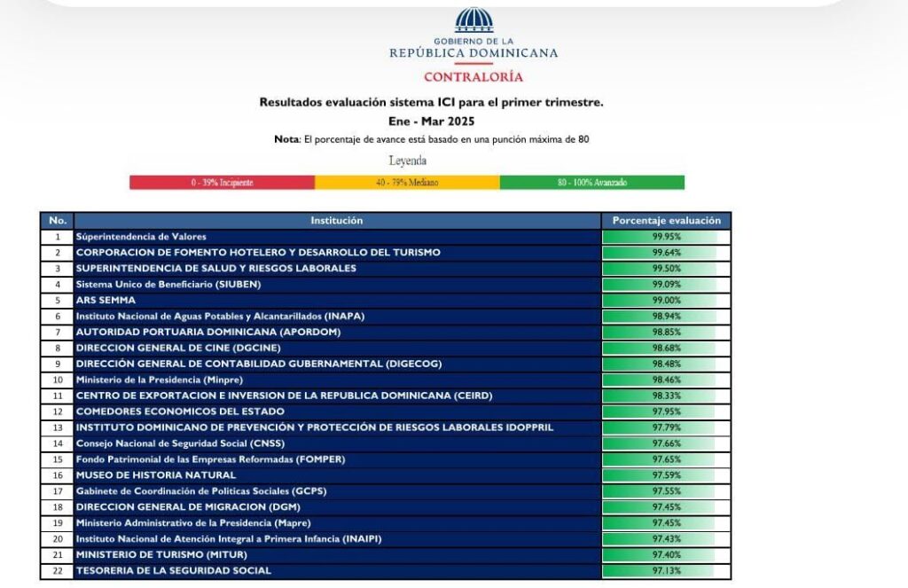Click the 98.94% percentage cell
Screen dimensions: 908x588
point(667,317)
